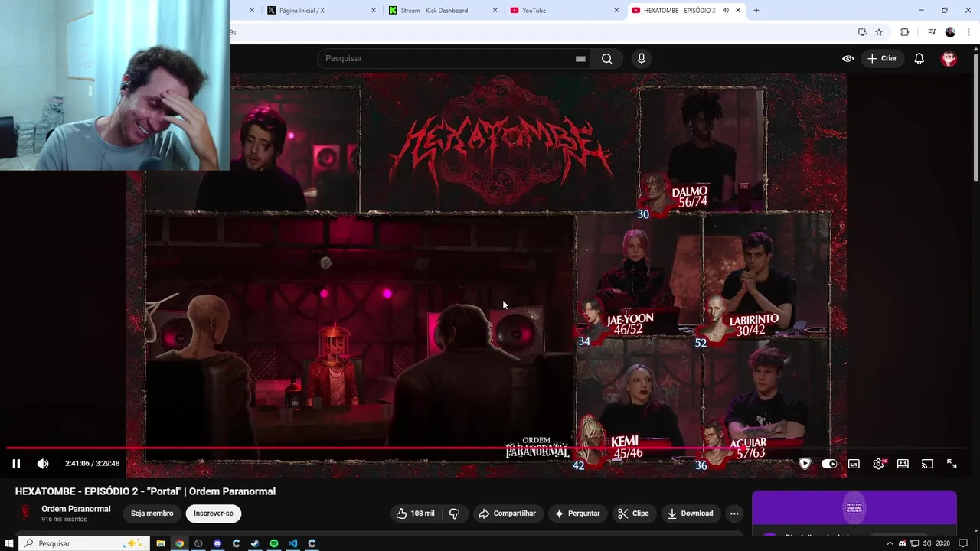Open the on-screen keyboard in search box

pos(580,58)
